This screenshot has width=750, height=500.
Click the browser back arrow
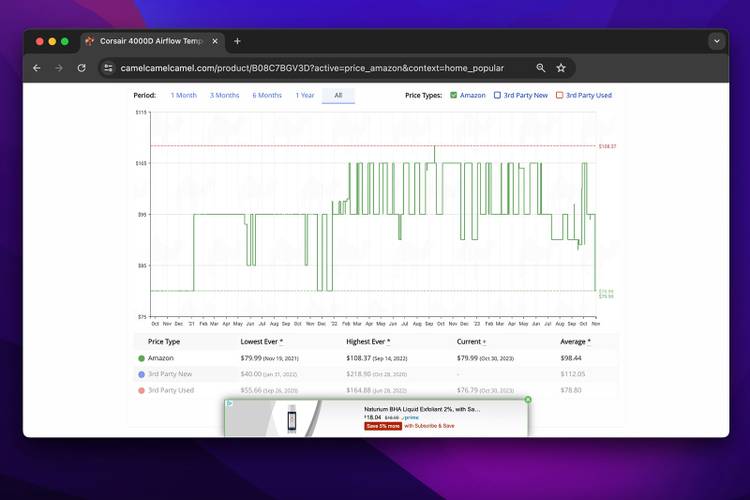(x=37, y=68)
